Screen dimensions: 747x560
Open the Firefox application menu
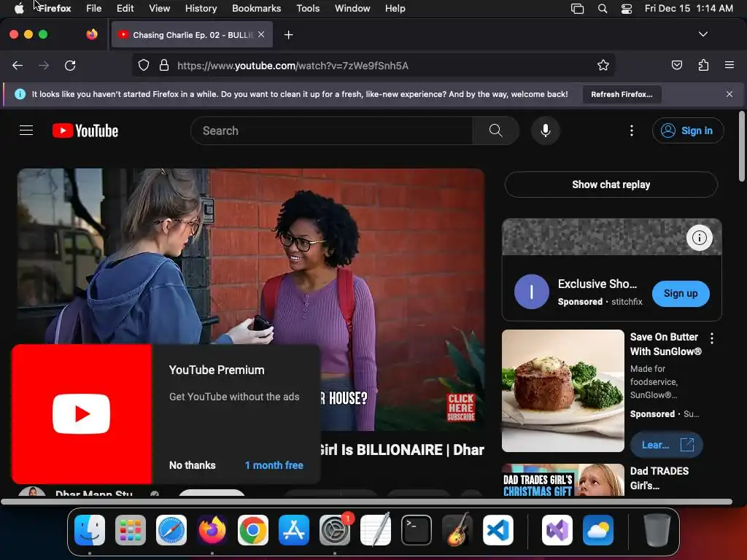729,65
